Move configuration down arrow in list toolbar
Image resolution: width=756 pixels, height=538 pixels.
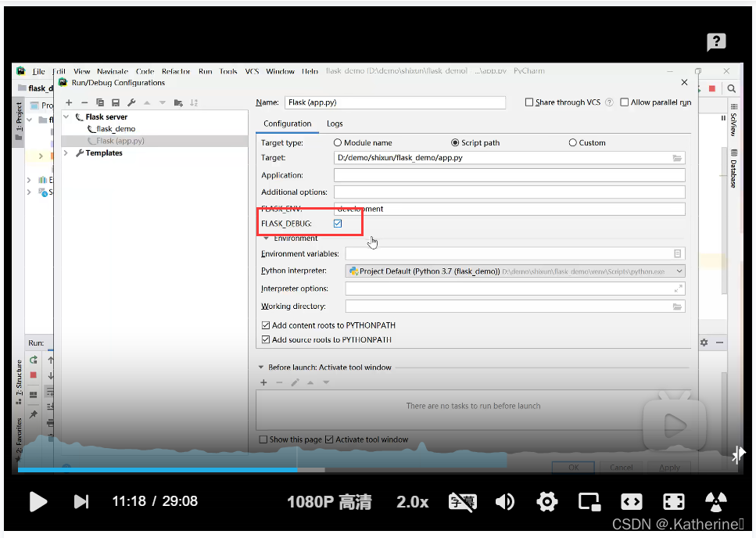[163, 102]
